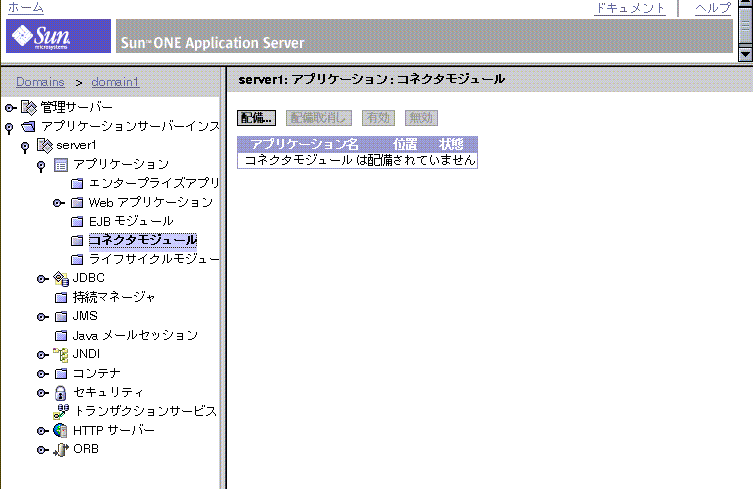Click the アプリケーション名 column header
753x489 pixels.
coord(304,144)
